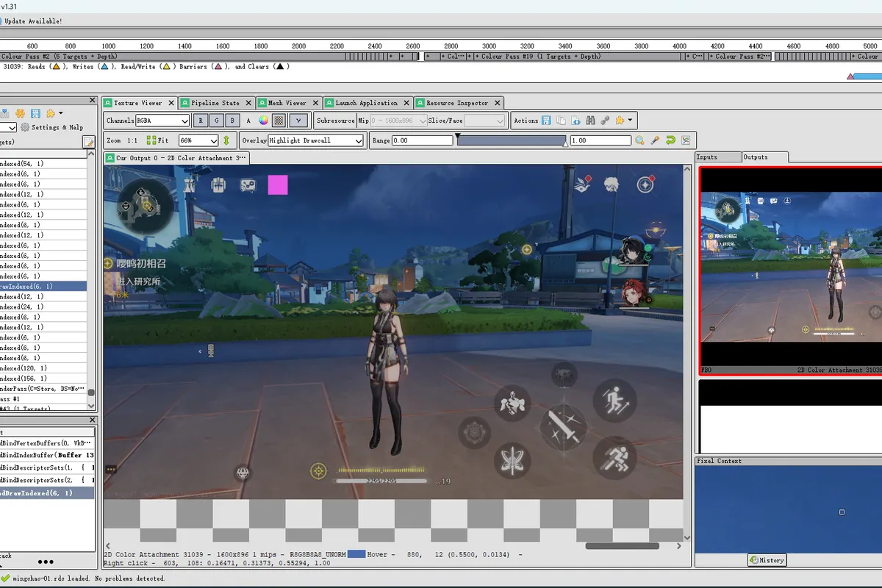The height and width of the screenshot is (588, 882).
Task: Open the zoom percentage 66% dropdown
Action: pyautogui.click(x=198, y=140)
